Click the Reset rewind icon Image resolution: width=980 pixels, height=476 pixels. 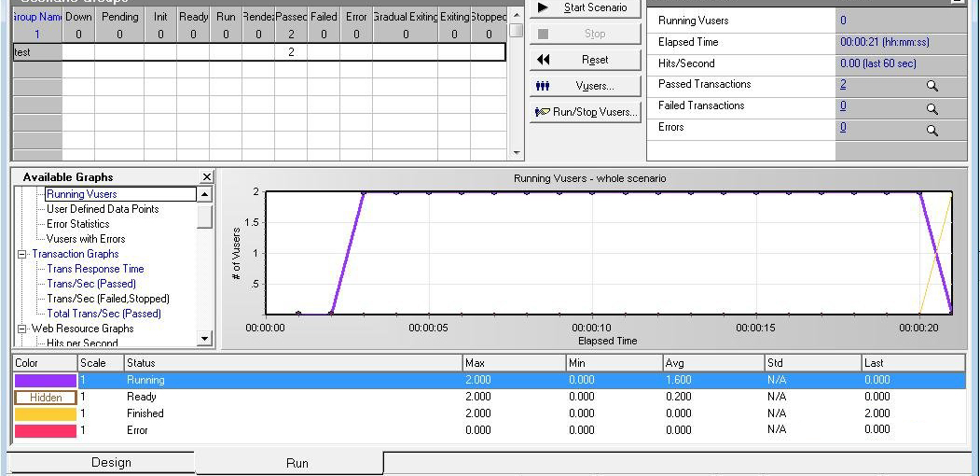[544, 60]
